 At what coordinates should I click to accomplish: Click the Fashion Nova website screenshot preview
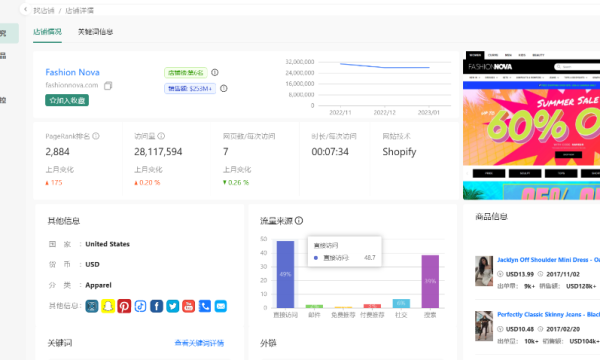click(532, 125)
